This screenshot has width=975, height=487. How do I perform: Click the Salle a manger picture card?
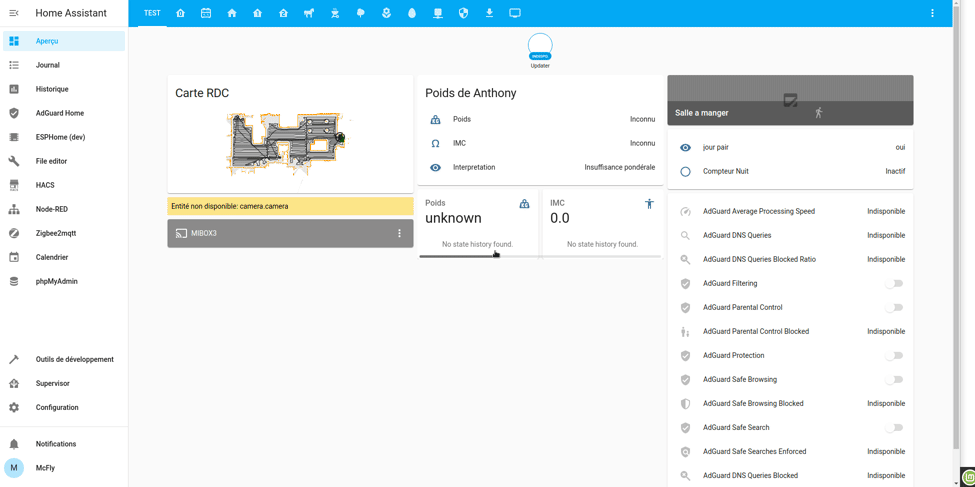point(790,100)
